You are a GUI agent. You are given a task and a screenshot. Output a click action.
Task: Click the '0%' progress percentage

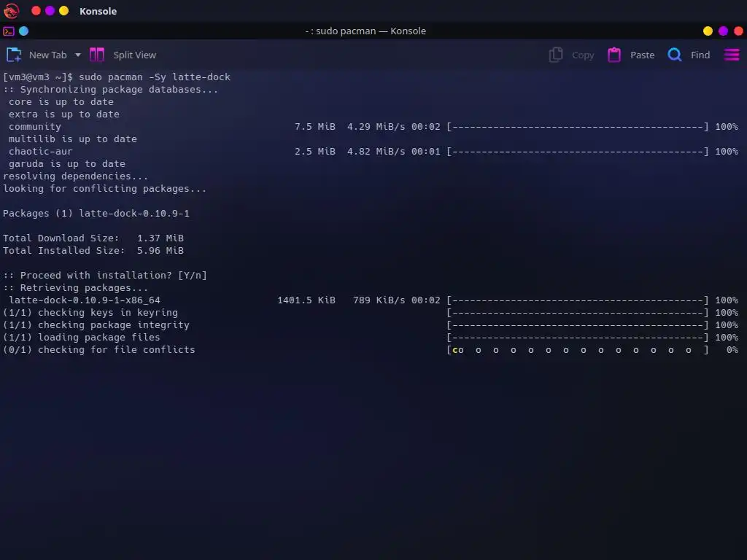coord(732,349)
